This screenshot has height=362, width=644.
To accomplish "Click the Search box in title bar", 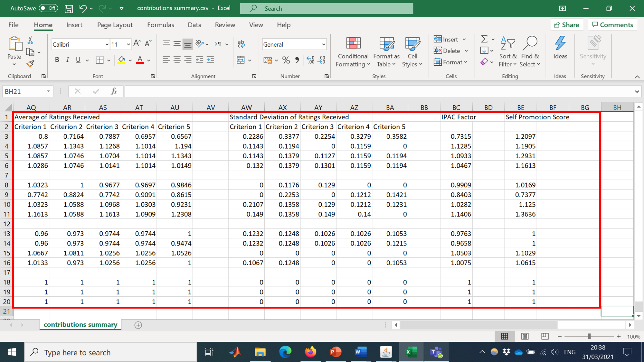I will click(327, 8).
